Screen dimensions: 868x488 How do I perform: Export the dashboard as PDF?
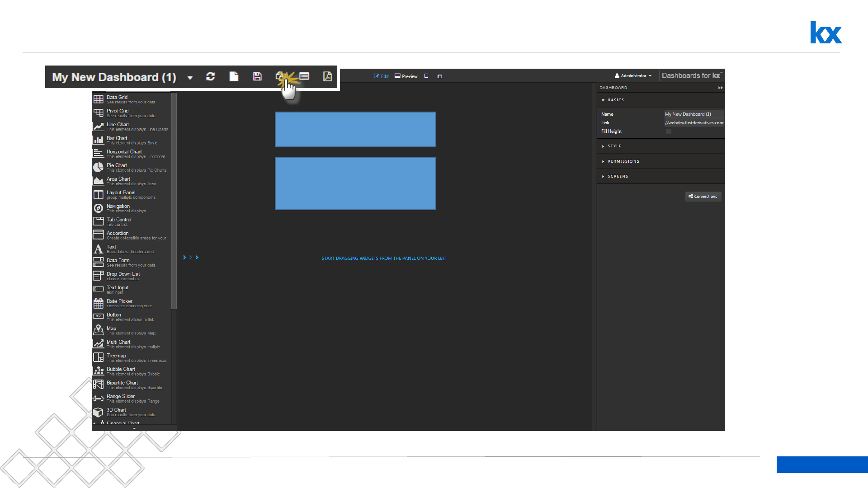[327, 77]
